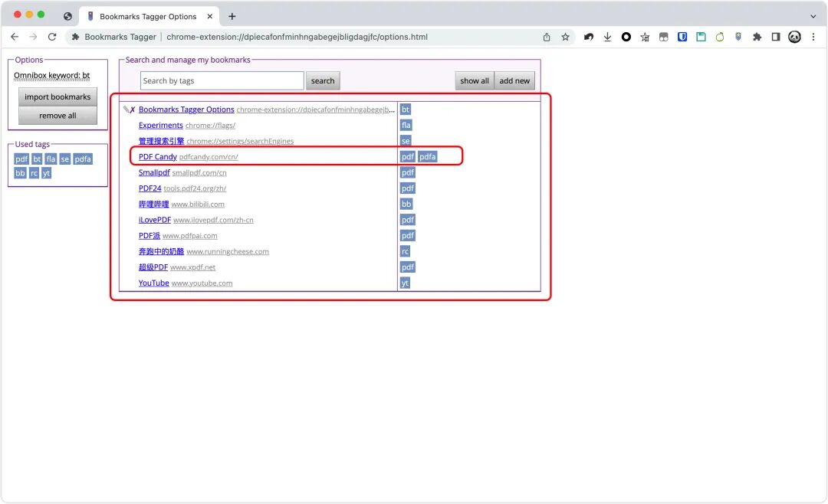828x504 pixels.
Task: Click the bb tag in the 哔哩哔哩 row
Action: coord(406,205)
